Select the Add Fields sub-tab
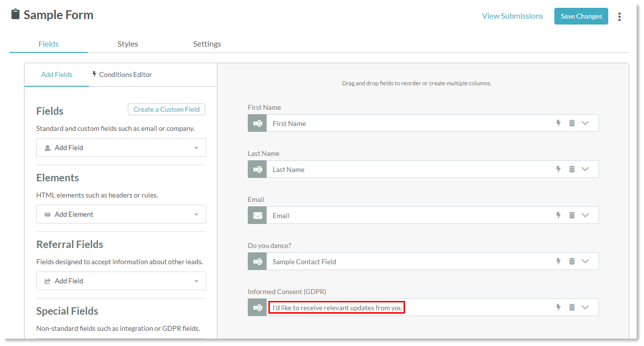This screenshot has width=644, height=346. tap(57, 74)
